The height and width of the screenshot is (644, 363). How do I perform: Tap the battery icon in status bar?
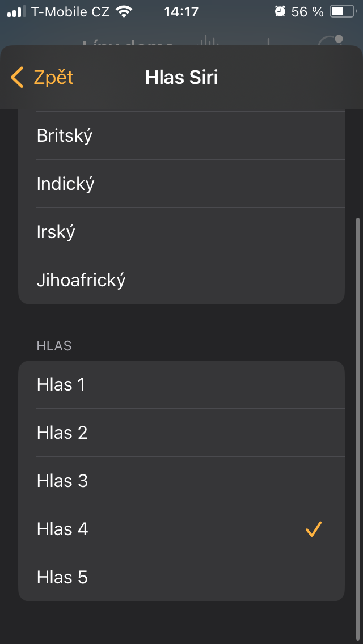(343, 11)
